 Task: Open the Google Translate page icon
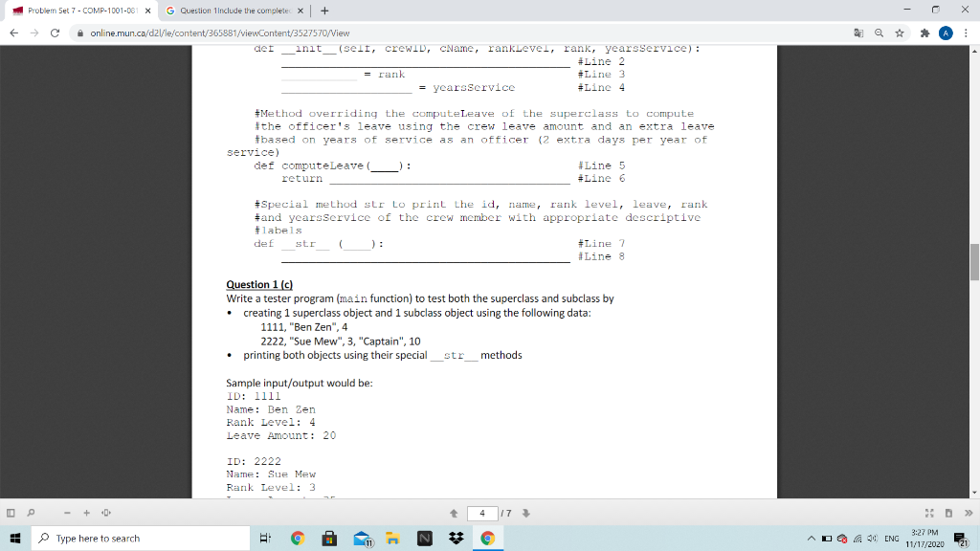point(857,32)
